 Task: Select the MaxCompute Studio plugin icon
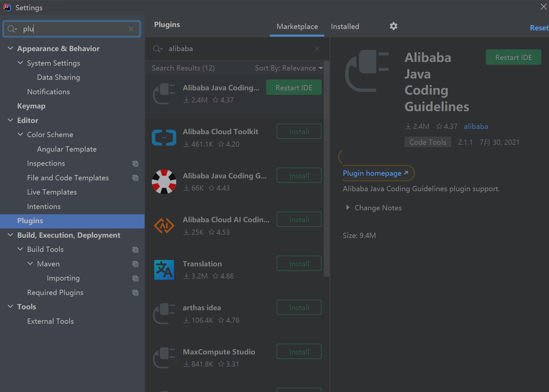164,358
